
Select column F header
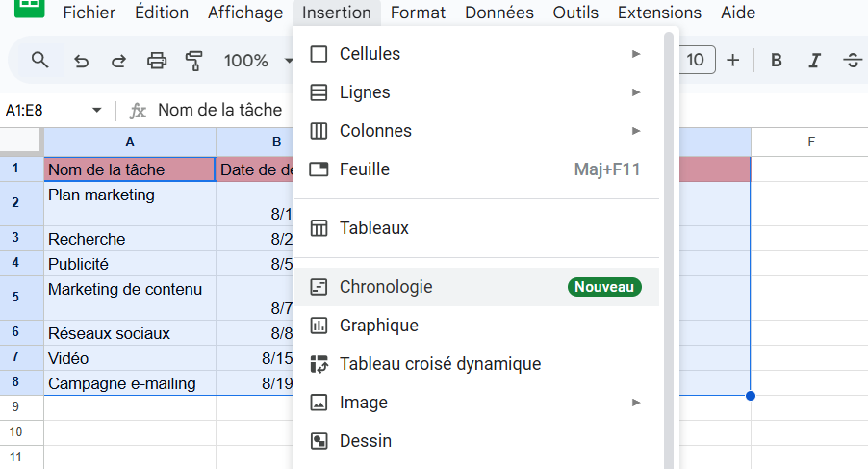pos(811,143)
